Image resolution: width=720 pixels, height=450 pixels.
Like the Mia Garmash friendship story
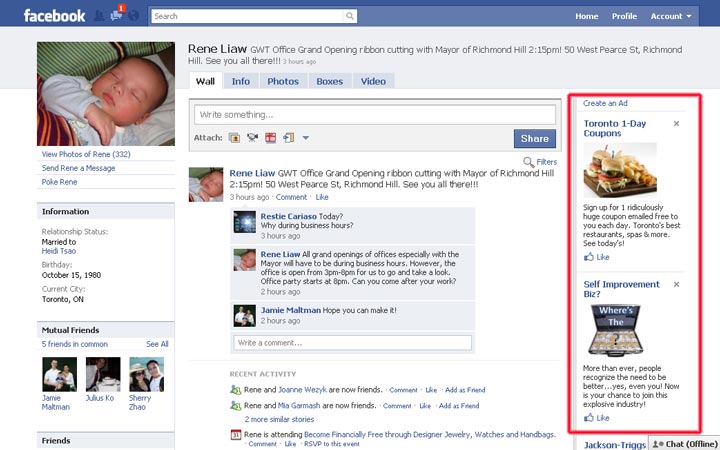point(425,406)
